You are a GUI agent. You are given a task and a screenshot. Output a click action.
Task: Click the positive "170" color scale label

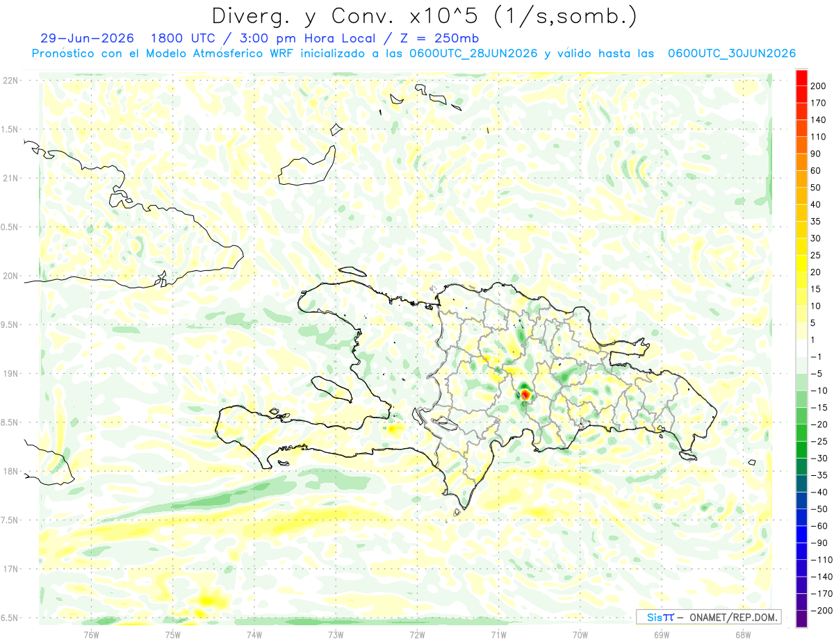point(819,103)
